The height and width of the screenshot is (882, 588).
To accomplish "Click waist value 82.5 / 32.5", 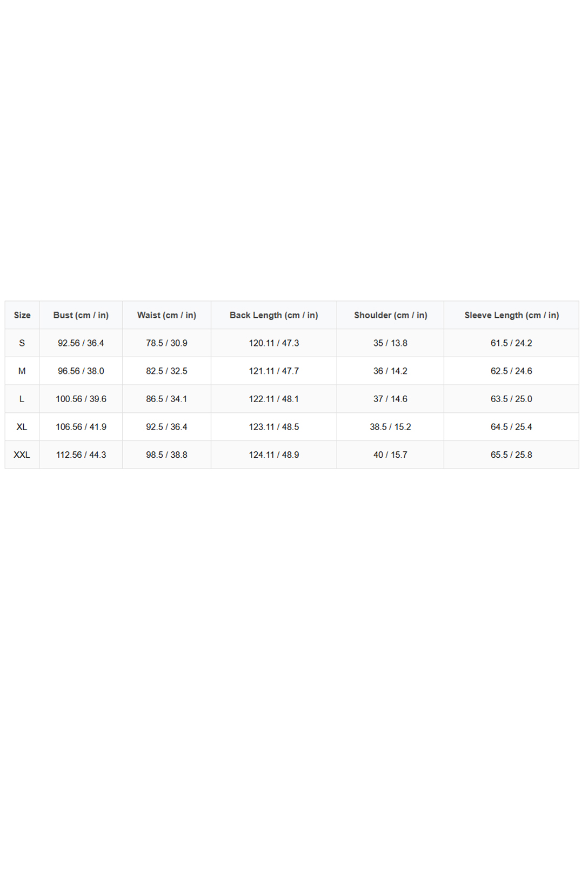I will coord(166,371).
